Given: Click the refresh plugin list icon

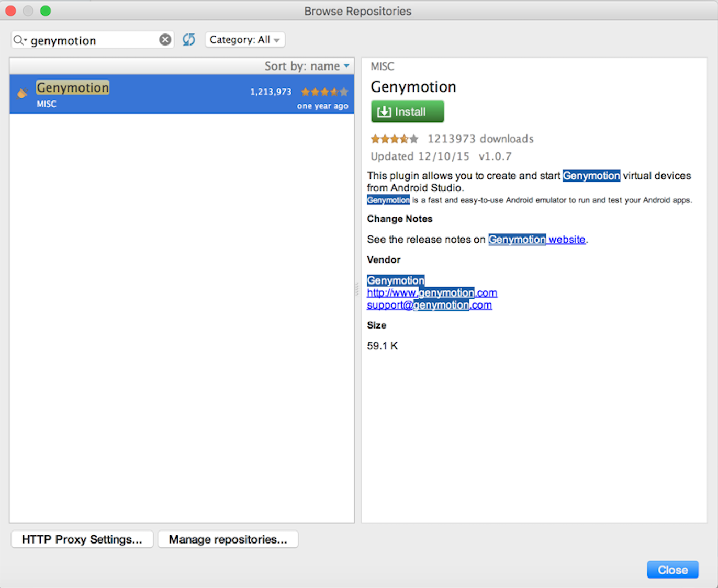Looking at the screenshot, I should (189, 40).
